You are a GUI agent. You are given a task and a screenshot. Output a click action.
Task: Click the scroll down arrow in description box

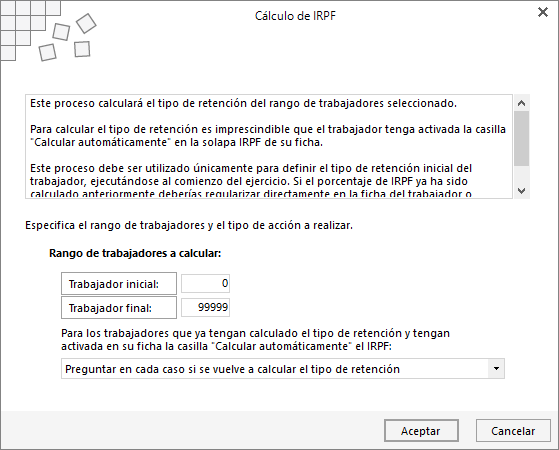[x=522, y=191]
